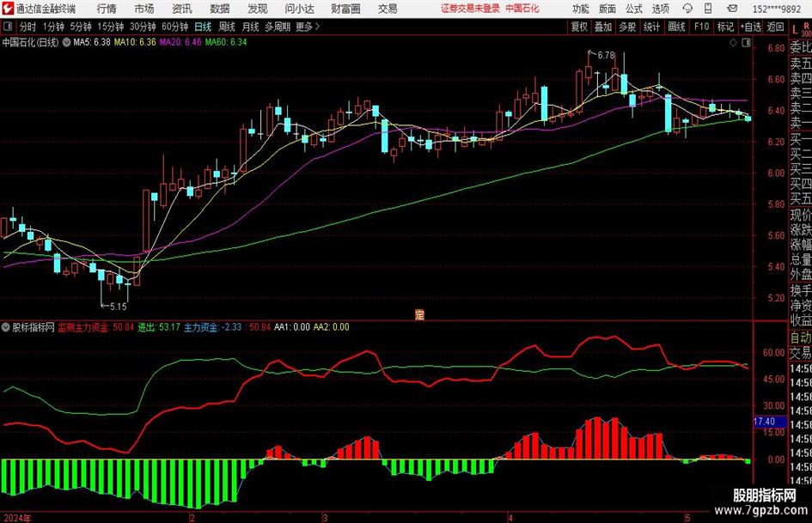
Task: Click the 复权 toolbar button
Action: click(579, 27)
